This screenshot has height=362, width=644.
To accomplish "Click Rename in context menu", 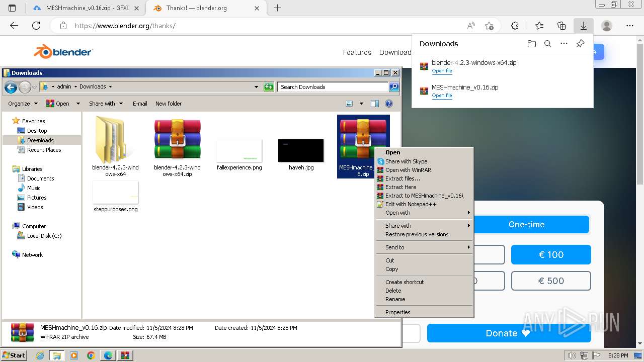I will click(x=425, y=299).
